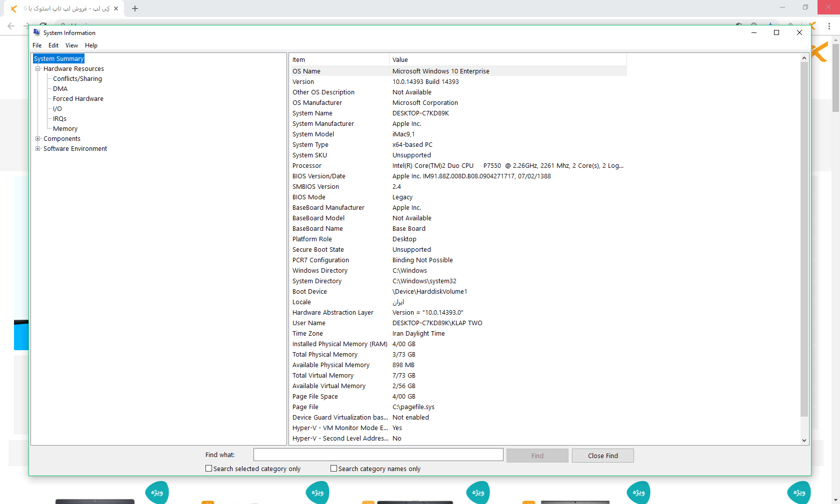Viewport: 840px width, 504px height.
Task: Click the Windows Directory row
Action: [458, 271]
